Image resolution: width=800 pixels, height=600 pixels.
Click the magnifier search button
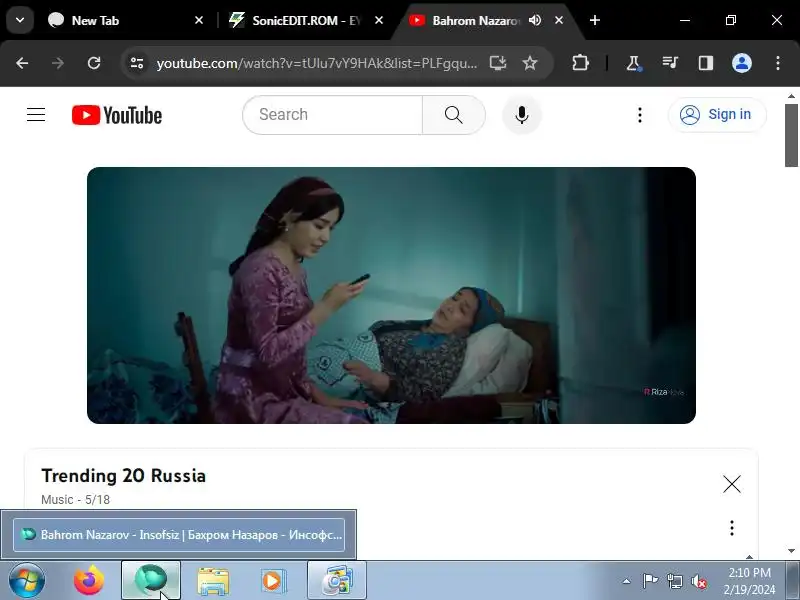click(454, 115)
